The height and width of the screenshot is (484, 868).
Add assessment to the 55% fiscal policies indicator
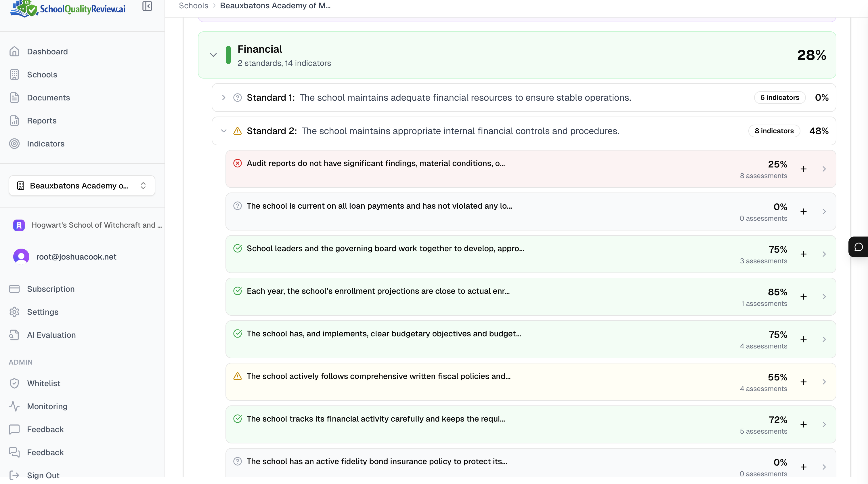(x=803, y=382)
